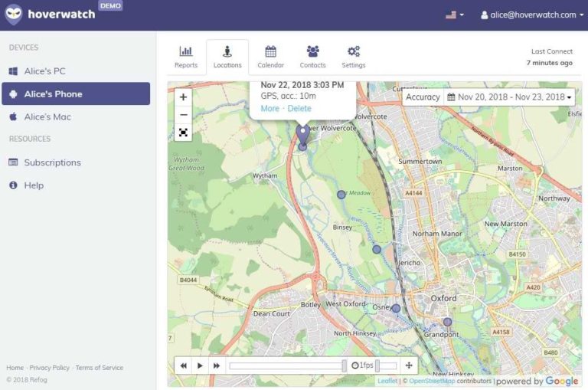Click More in the location popup

coord(270,109)
